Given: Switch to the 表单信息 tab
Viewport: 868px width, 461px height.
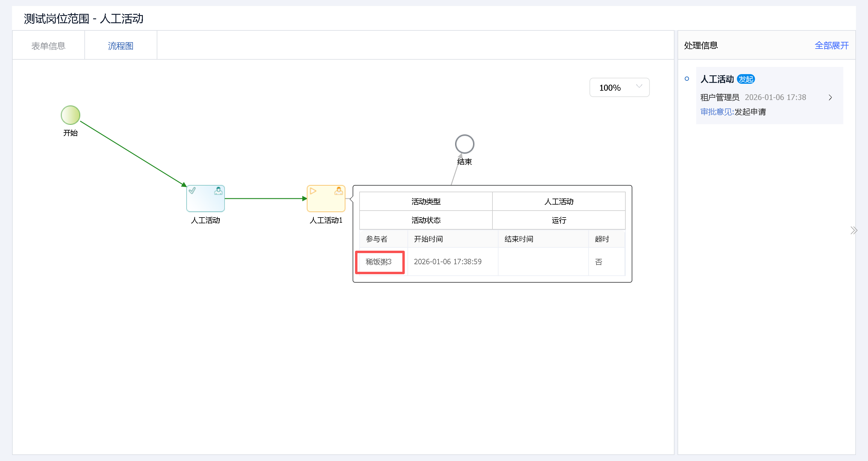Looking at the screenshot, I should coord(49,45).
